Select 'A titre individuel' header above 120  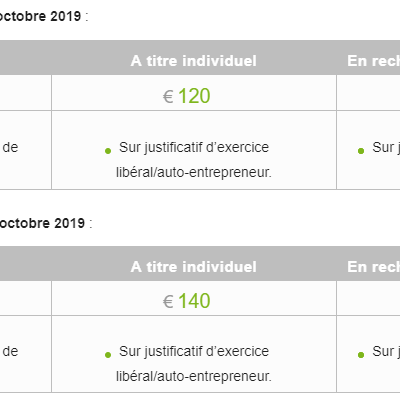tap(194, 61)
